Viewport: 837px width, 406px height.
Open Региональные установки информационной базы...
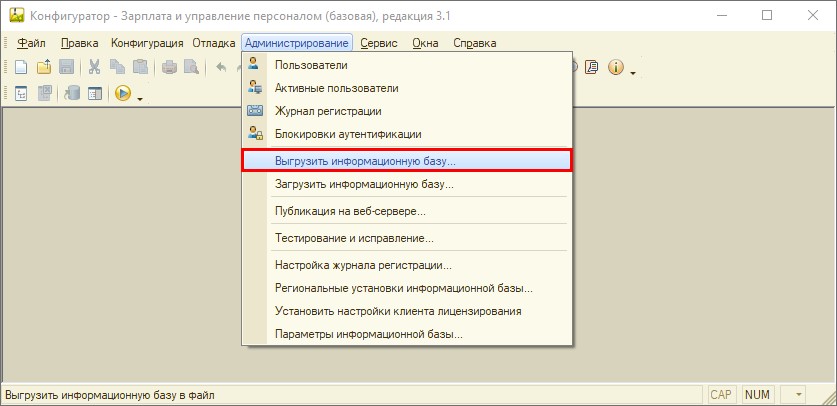coord(407,288)
